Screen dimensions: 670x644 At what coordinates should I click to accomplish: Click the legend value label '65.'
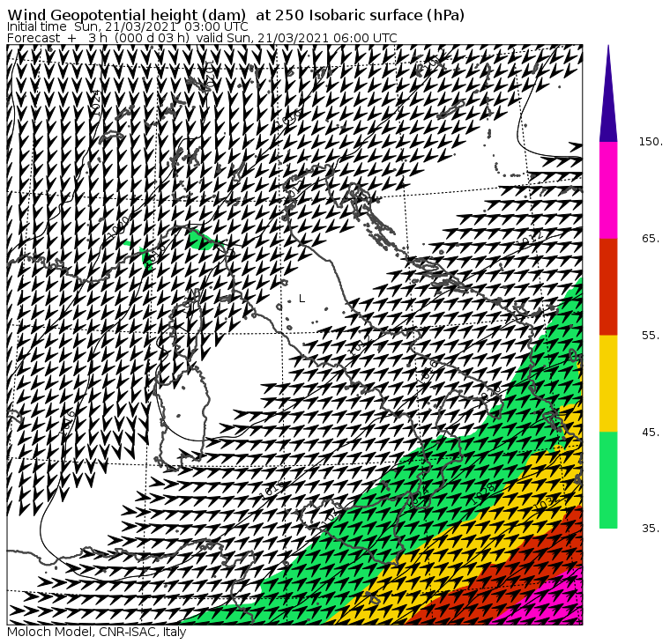(651, 238)
